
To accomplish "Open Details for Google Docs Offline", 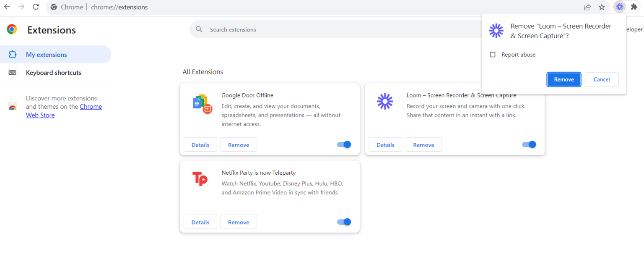I will point(200,144).
